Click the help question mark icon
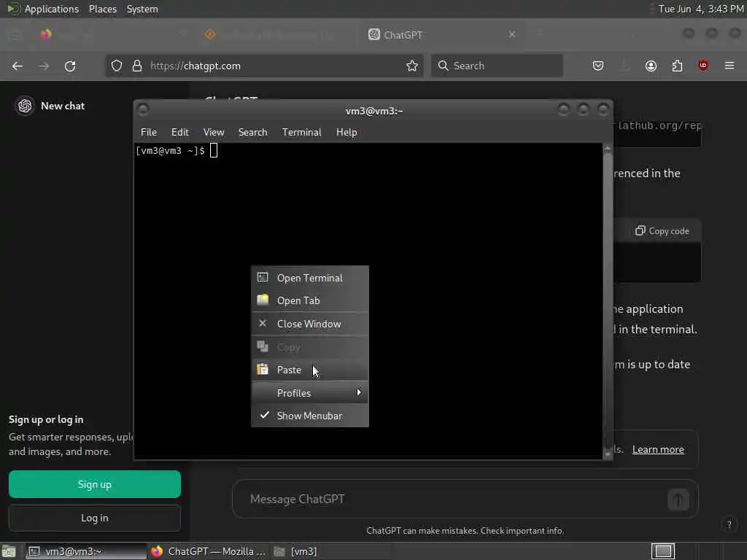This screenshot has height=560, width=747. [729, 524]
